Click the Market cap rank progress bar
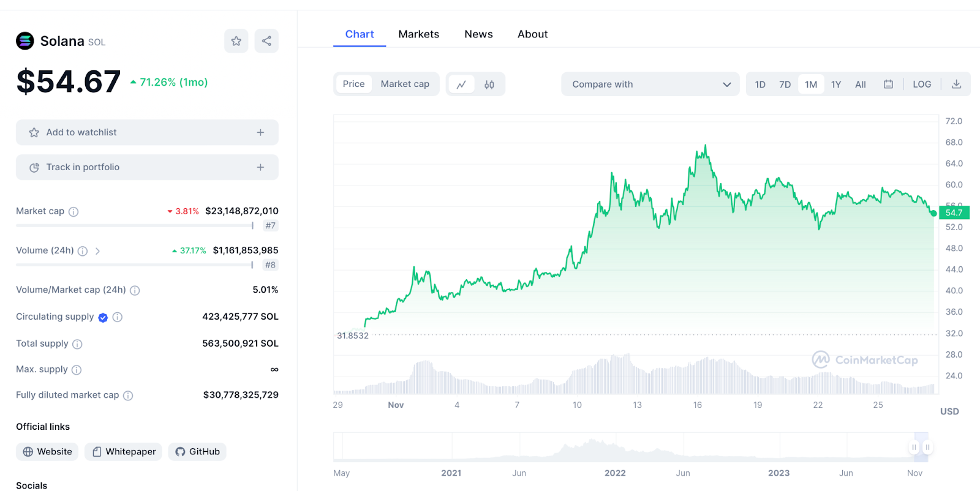This screenshot has width=980, height=491. point(135,225)
